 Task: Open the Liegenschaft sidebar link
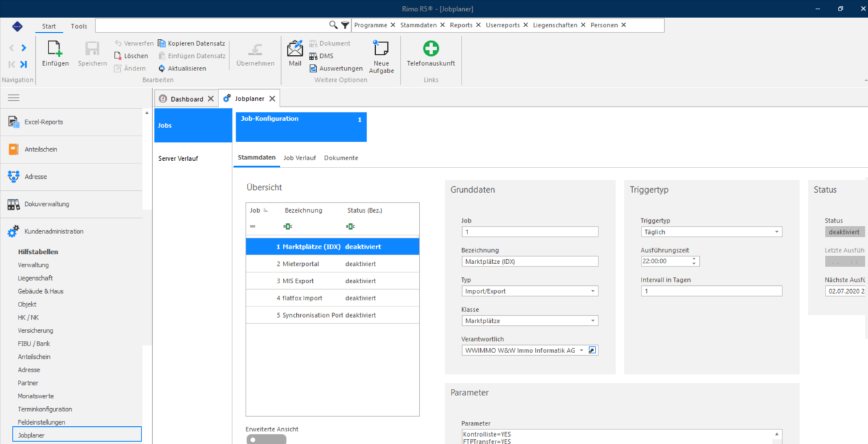click(x=35, y=278)
